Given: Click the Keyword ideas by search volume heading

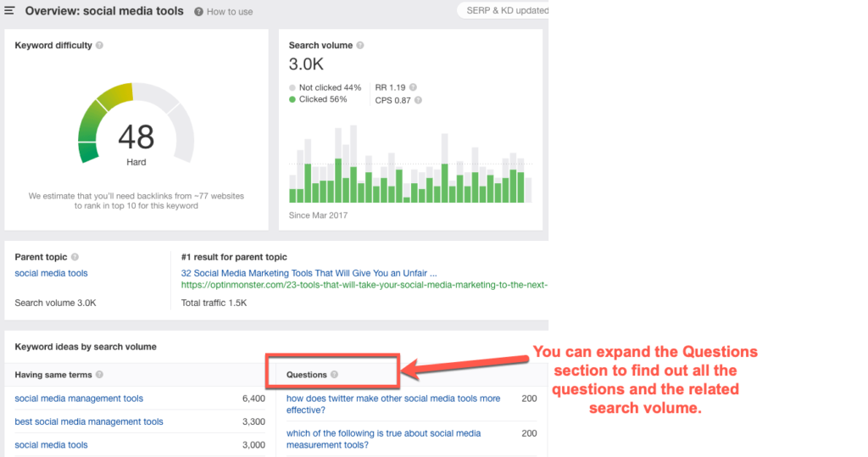Looking at the screenshot, I should point(86,347).
